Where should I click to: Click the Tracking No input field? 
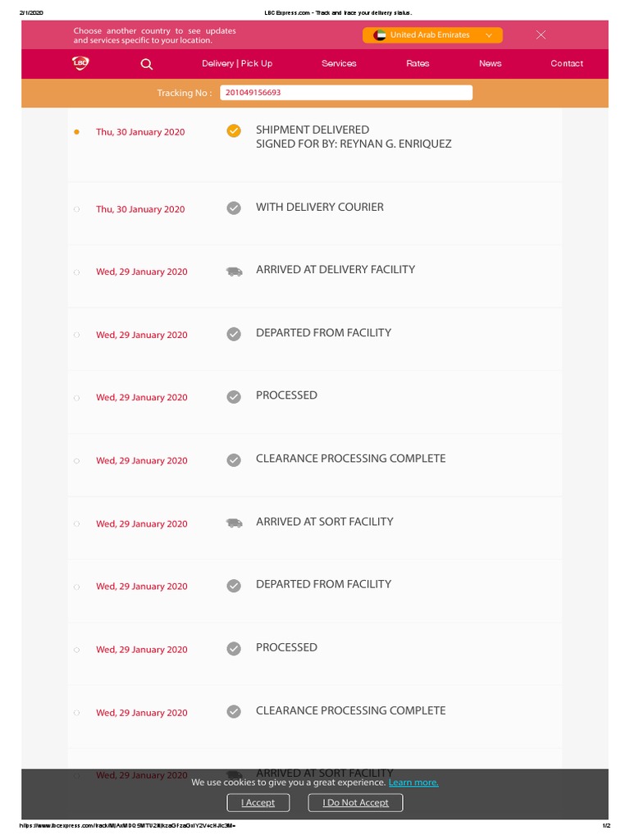[x=346, y=93]
